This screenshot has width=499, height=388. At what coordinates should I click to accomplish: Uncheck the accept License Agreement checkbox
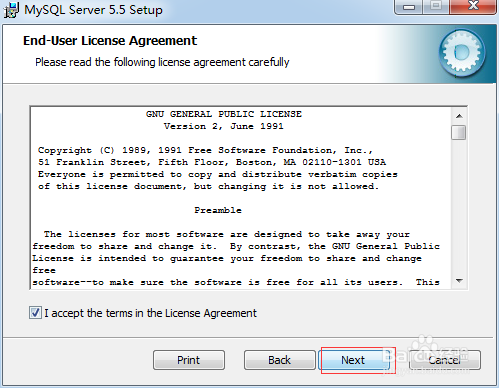[35, 313]
